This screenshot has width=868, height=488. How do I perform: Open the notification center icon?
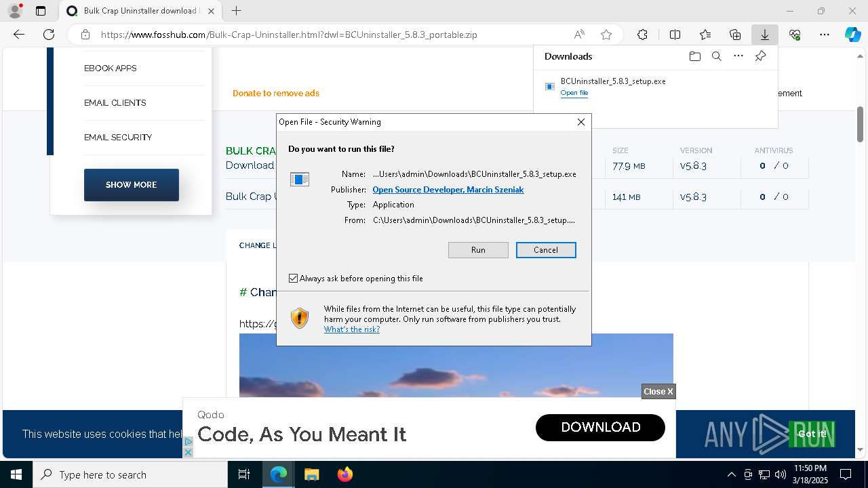(846, 474)
